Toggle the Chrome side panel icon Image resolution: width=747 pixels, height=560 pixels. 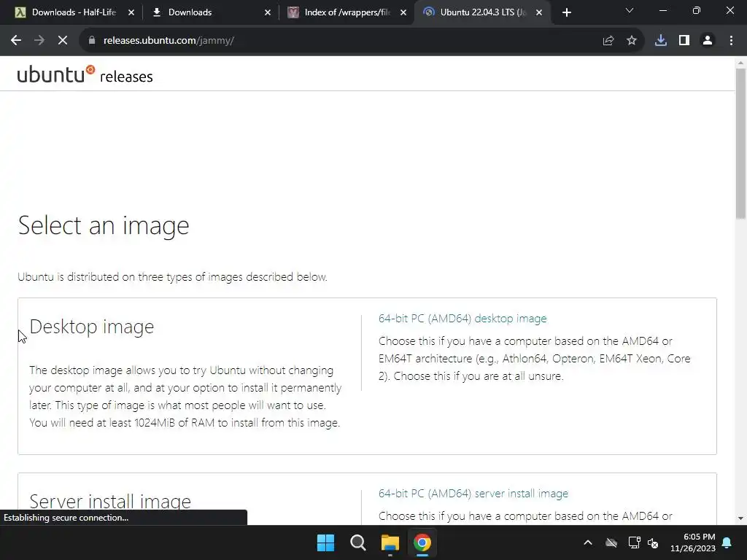coord(684,41)
